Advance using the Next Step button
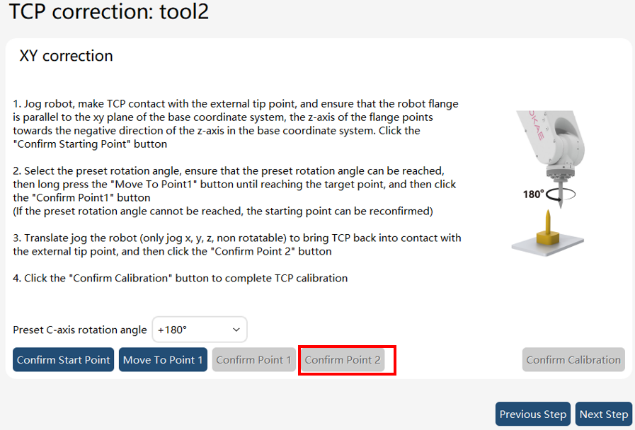Image resolution: width=635 pixels, height=430 pixels. click(x=603, y=414)
